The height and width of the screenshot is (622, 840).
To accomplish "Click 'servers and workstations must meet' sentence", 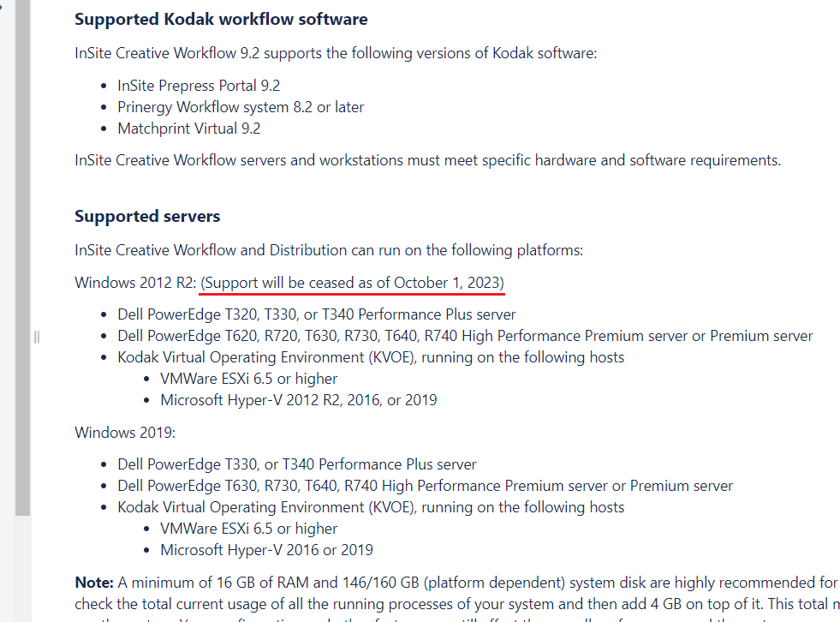I will coord(427,160).
